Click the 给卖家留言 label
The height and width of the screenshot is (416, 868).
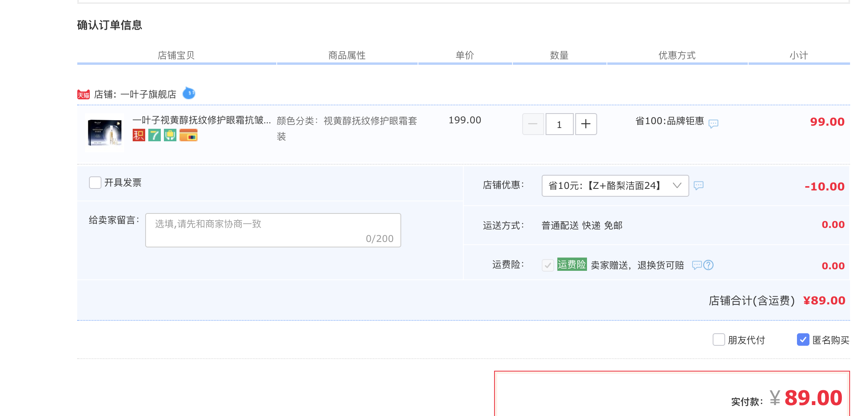114,220
